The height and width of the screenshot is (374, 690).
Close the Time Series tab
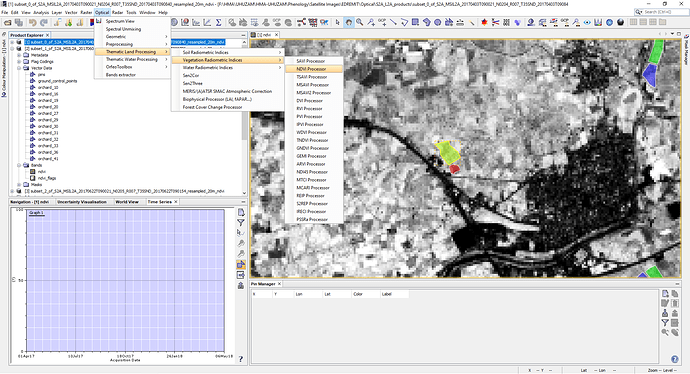(176, 202)
